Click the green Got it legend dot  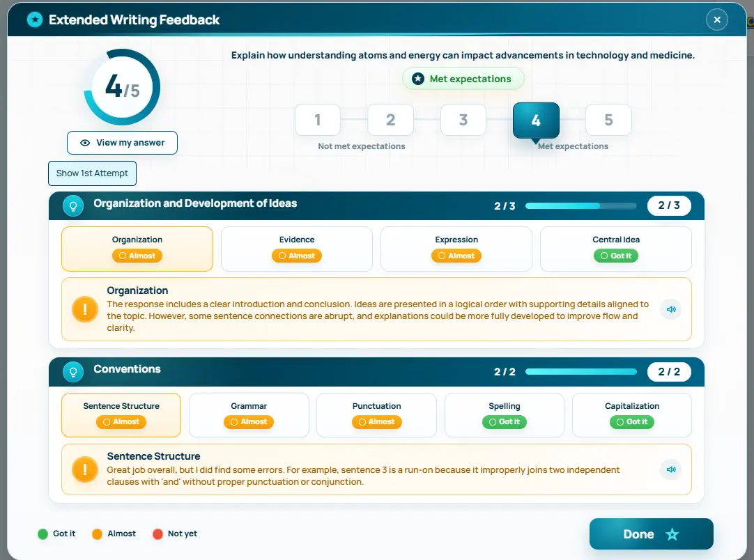(x=43, y=534)
